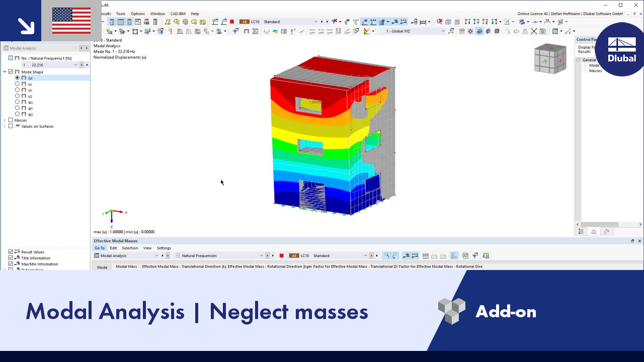Open the Isometric View navigation cube
This screenshot has height=362, width=644.
pos(550,58)
